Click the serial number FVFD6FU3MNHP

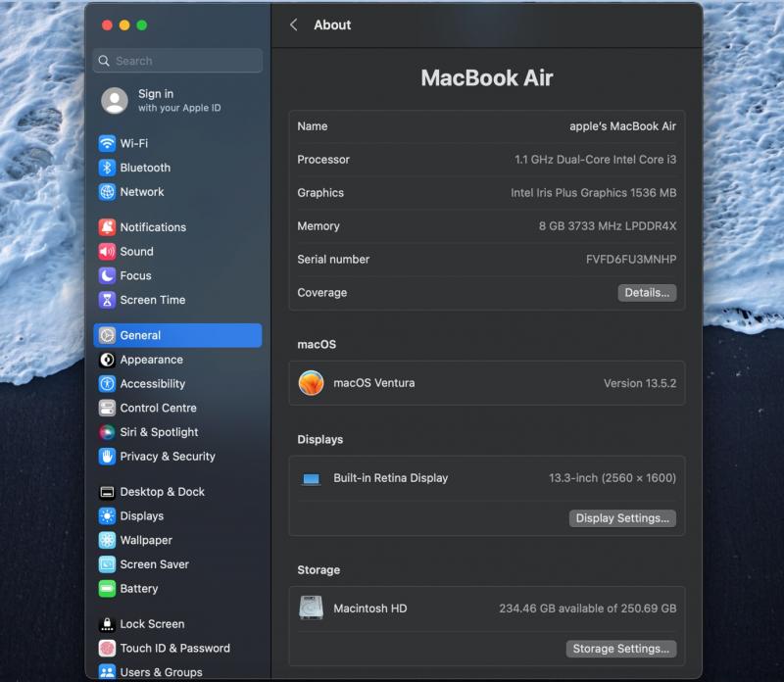(x=631, y=260)
